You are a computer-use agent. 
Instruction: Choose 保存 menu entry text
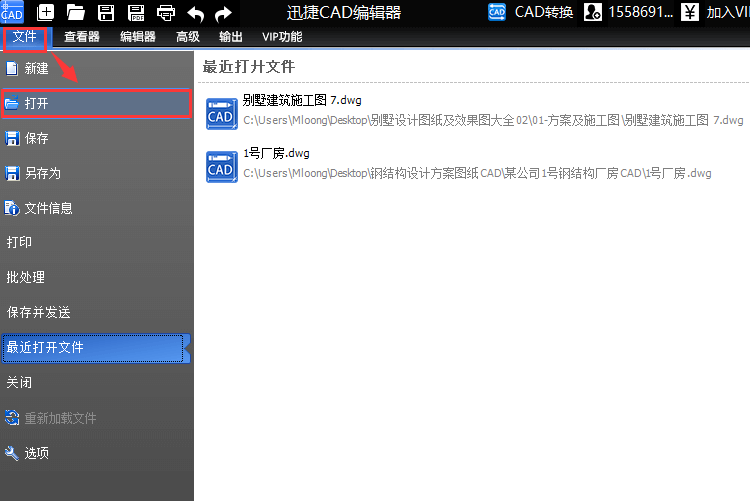[36, 138]
